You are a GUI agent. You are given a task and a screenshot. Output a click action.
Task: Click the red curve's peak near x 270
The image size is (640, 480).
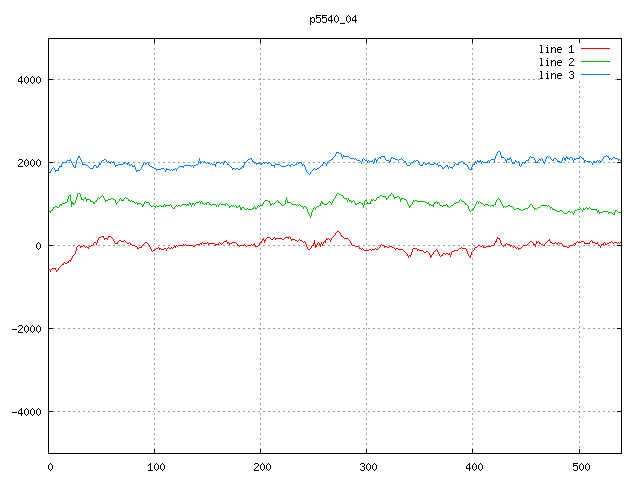pyautogui.click(x=338, y=232)
